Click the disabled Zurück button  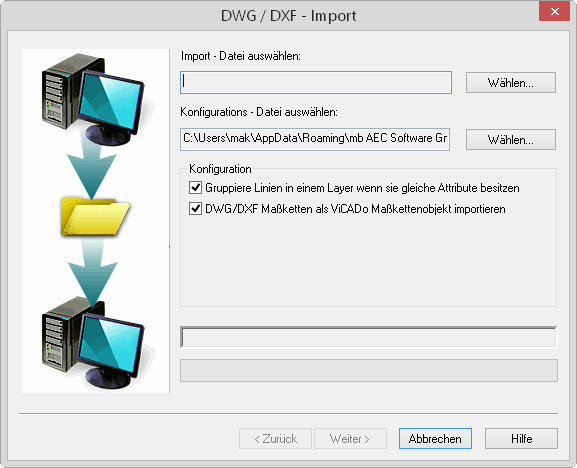click(x=275, y=439)
